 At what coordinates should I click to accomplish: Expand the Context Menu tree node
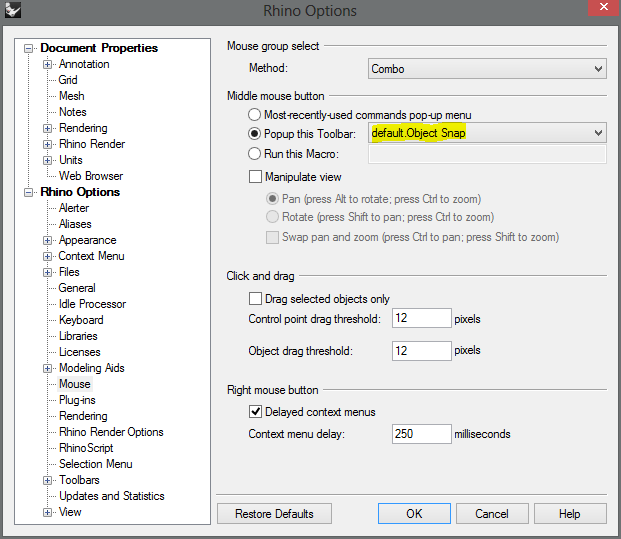click(48, 256)
